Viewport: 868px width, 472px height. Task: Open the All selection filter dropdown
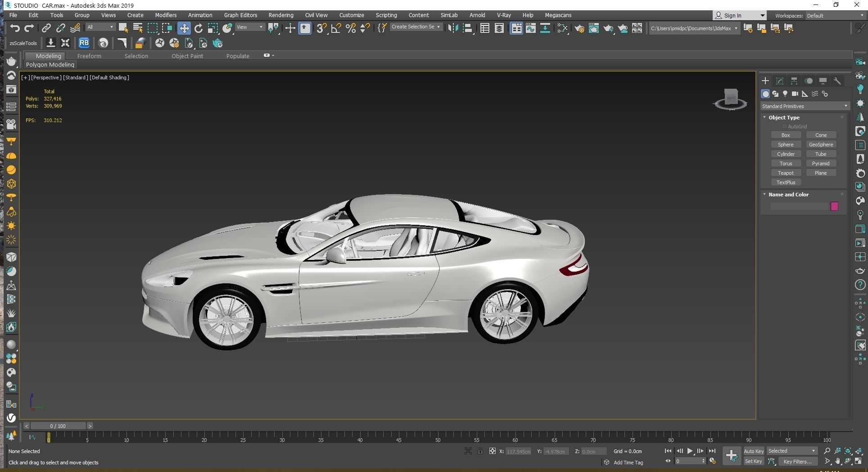tap(100, 27)
